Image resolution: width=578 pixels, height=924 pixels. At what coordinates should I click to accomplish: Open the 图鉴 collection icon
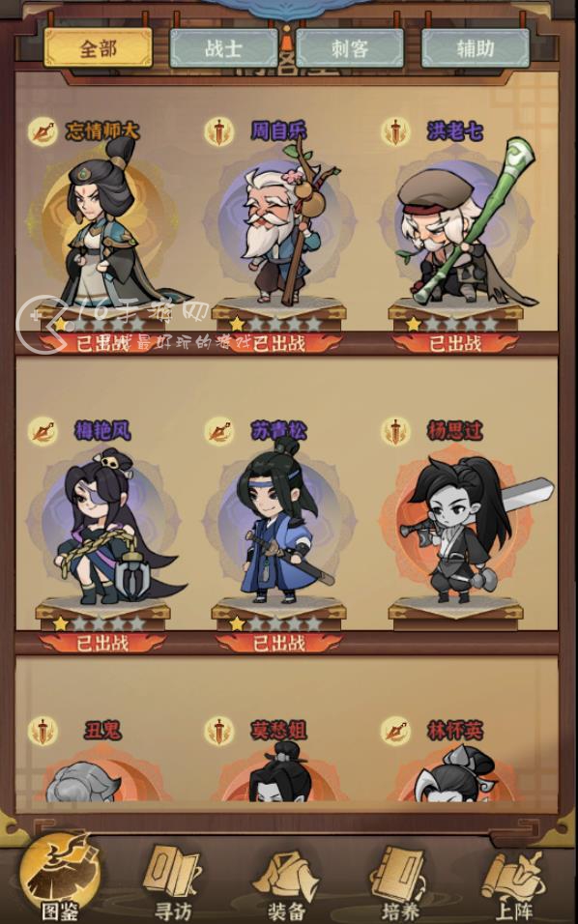tap(59, 877)
